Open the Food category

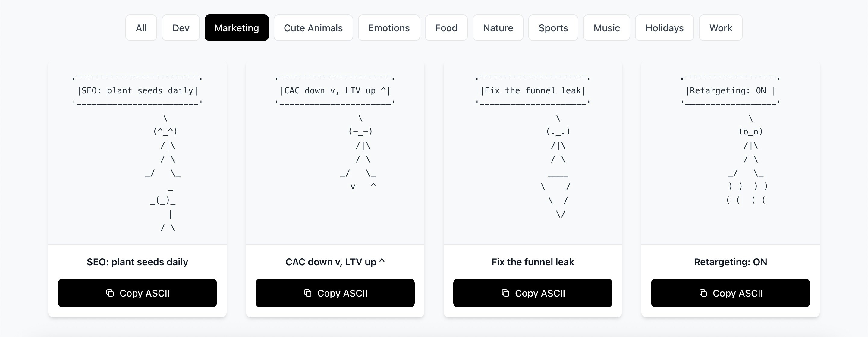446,28
